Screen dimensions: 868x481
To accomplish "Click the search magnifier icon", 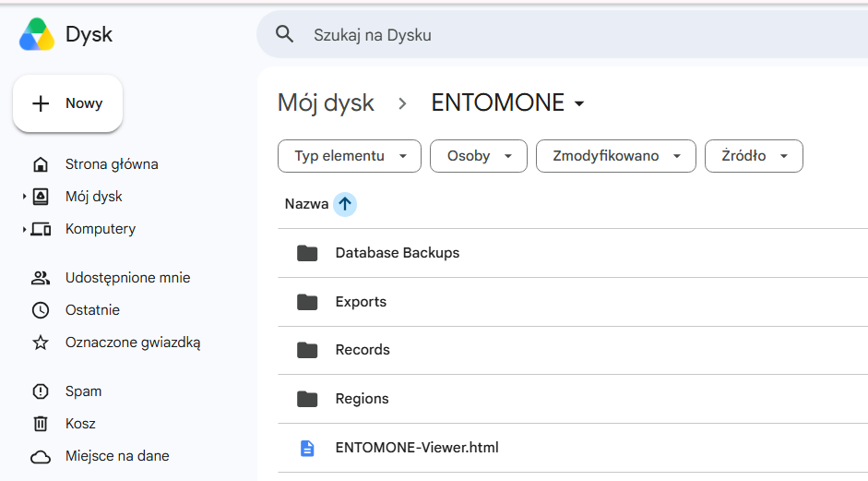I will pos(284,34).
